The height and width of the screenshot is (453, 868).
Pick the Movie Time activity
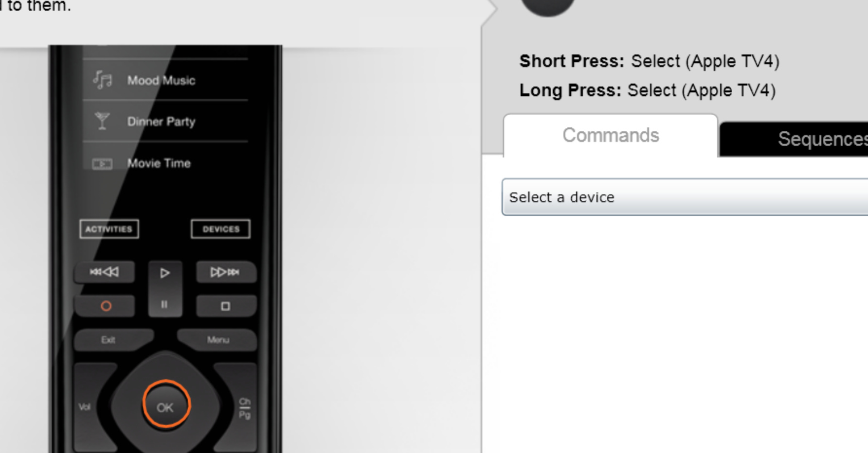coord(159,163)
